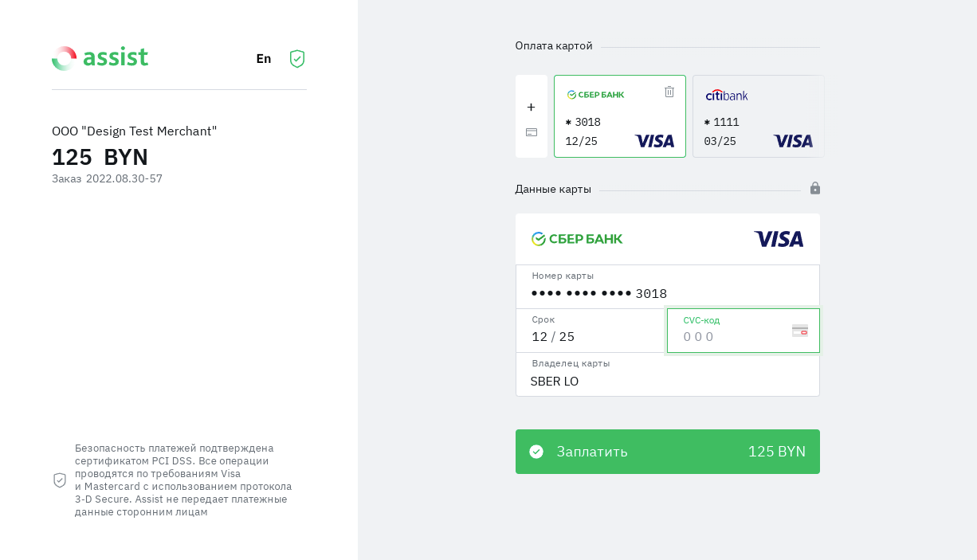Click the lock icon beside card data
The image size is (977, 560).
(x=815, y=188)
